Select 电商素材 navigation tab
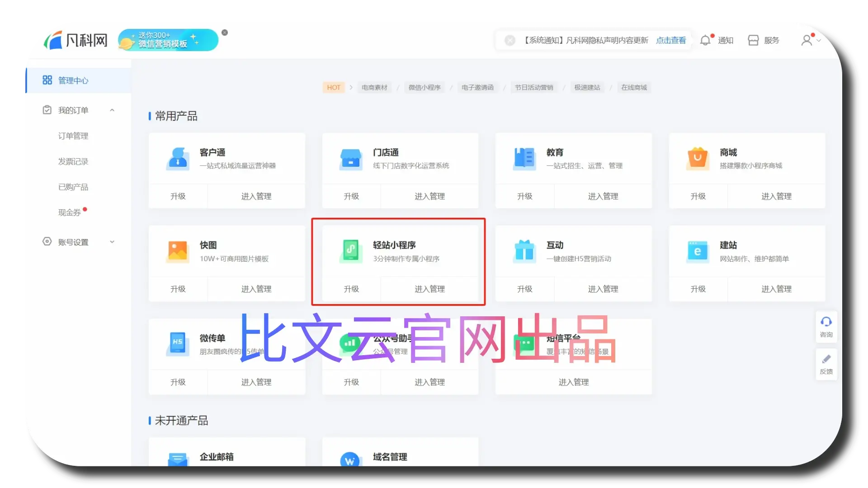The width and height of the screenshot is (868, 488). (374, 88)
